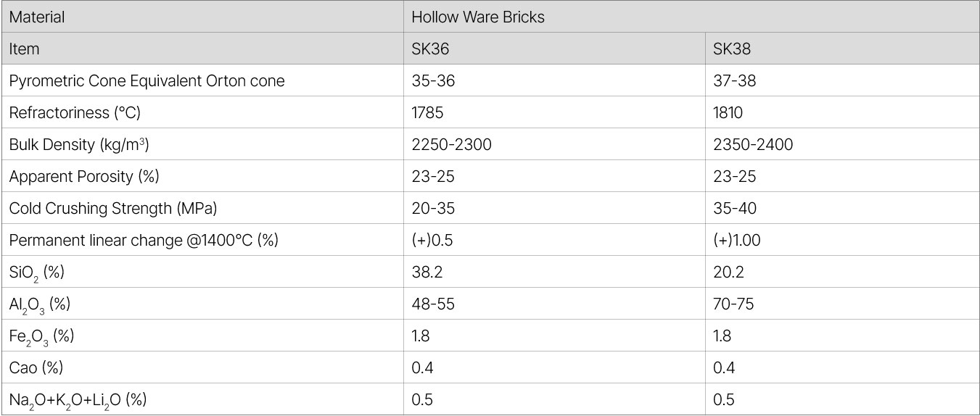
Task: Select the 2250-2300 bulk density value
Action: pos(451,145)
